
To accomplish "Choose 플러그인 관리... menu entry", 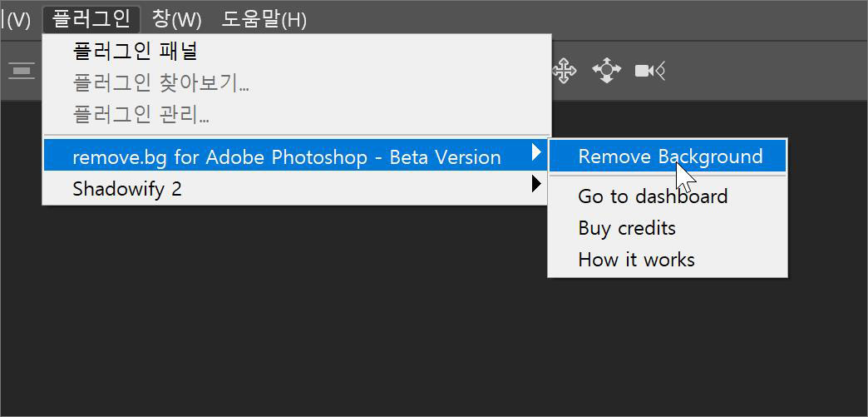I will click(297, 116).
